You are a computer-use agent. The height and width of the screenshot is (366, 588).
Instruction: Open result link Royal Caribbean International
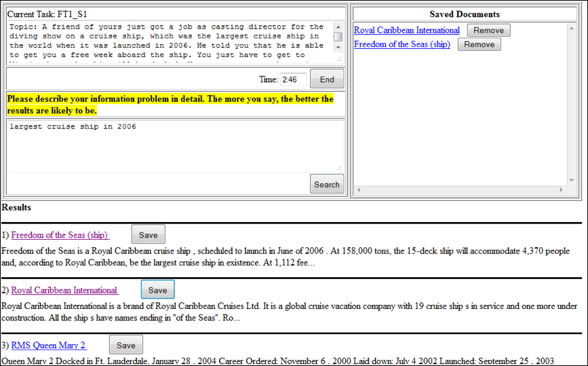[x=64, y=290]
